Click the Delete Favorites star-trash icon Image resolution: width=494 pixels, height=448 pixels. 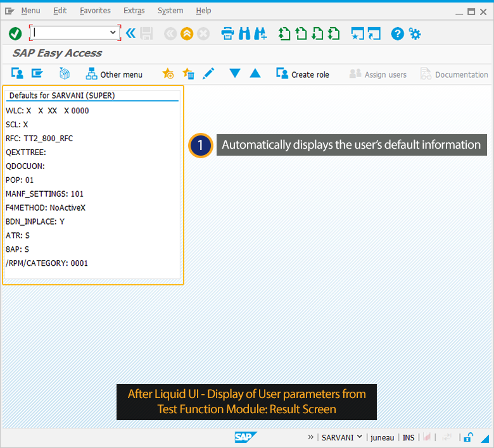tap(188, 74)
